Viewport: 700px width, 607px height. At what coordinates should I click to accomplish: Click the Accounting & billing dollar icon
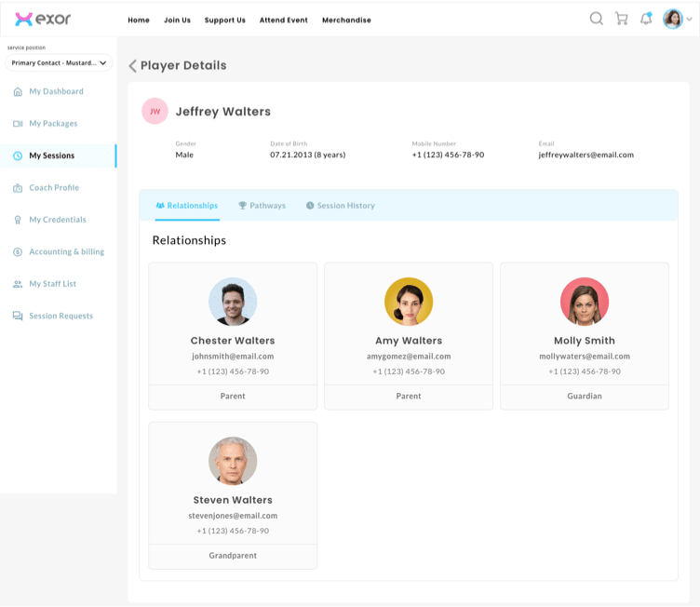18,252
